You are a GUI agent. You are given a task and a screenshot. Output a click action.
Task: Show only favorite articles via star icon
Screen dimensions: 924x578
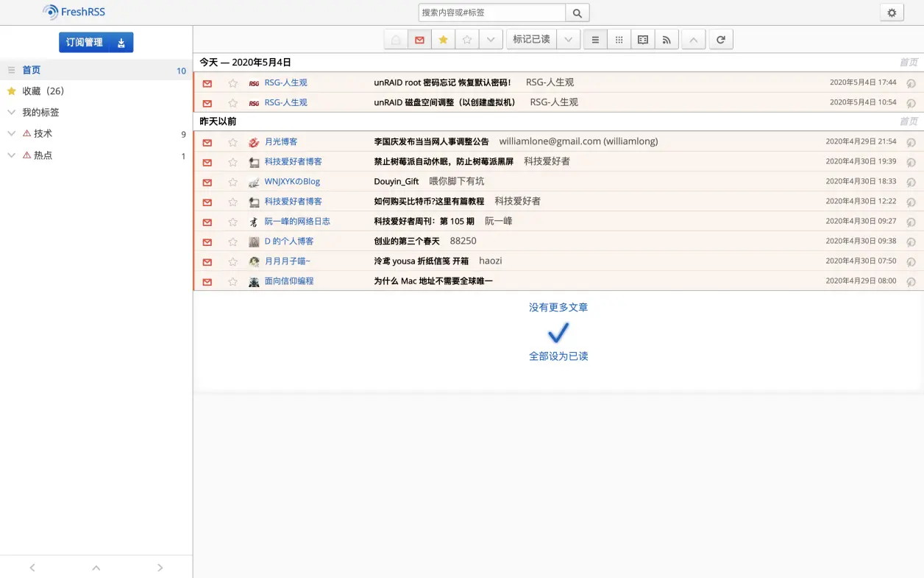443,39
